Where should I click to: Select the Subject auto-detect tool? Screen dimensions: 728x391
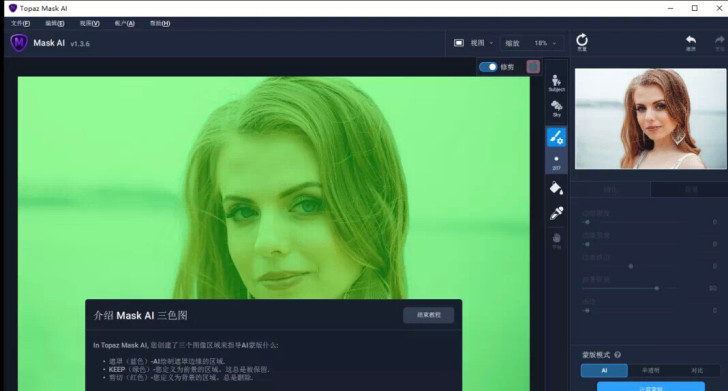(556, 83)
